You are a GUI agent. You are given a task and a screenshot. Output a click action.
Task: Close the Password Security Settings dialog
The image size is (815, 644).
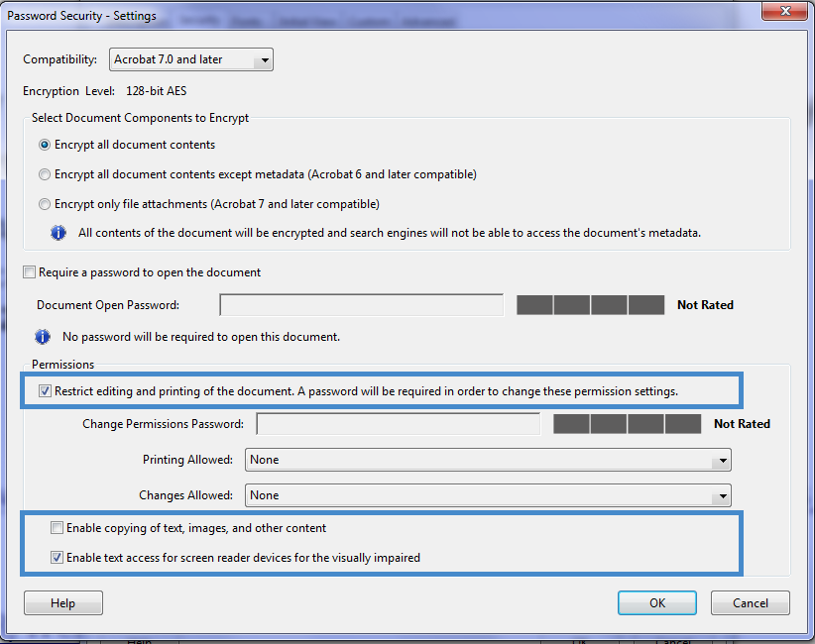tap(785, 10)
